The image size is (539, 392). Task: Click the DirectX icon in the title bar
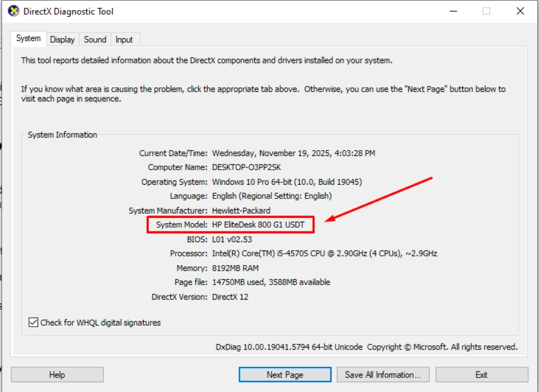click(13, 11)
